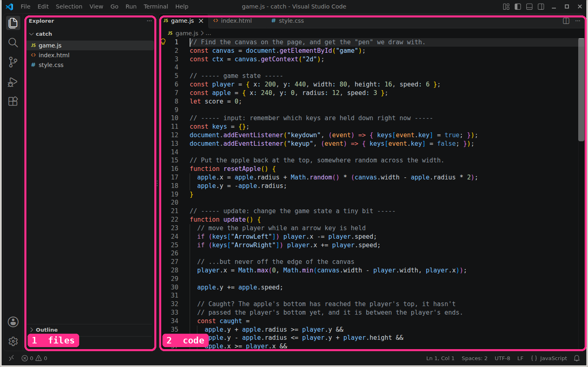Open the Run and Debug view

[13, 82]
